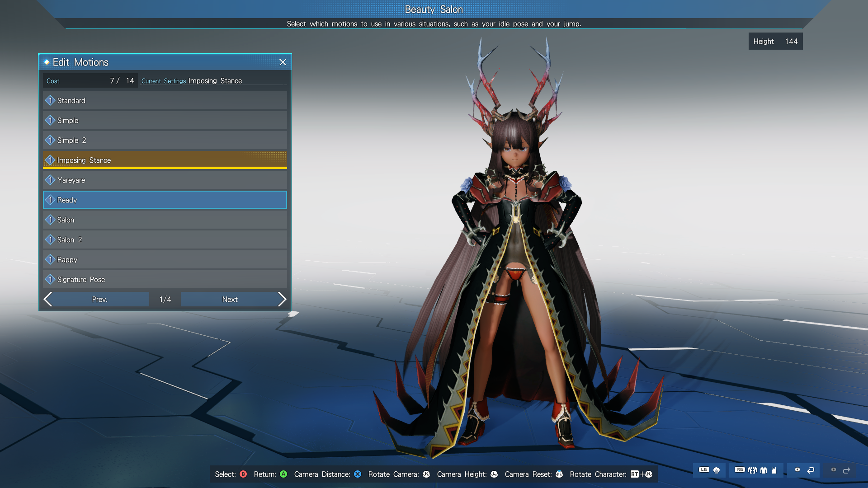Viewport: 868px width, 488px height.
Task: Click the blue X Camera Distance icon
Action: (x=358, y=474)
